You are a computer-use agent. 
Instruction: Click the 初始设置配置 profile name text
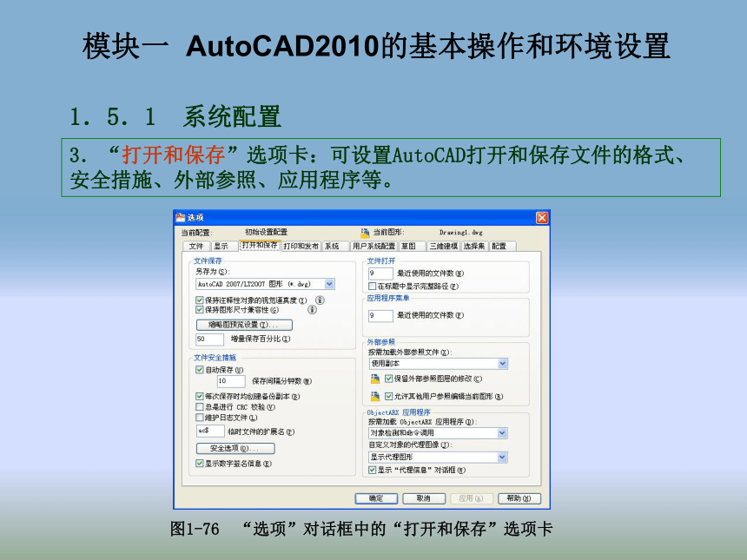pyautogui.click(x=267, y=232)
